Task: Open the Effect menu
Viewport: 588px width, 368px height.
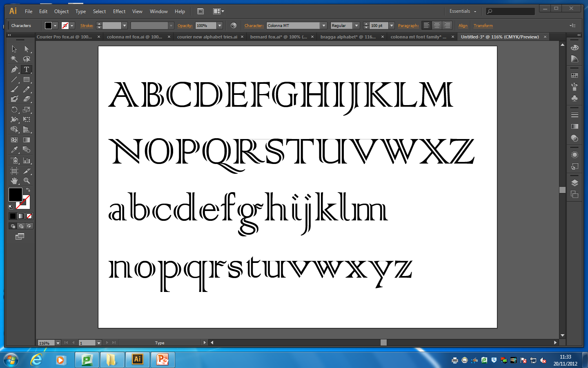Action: [119, 11]
